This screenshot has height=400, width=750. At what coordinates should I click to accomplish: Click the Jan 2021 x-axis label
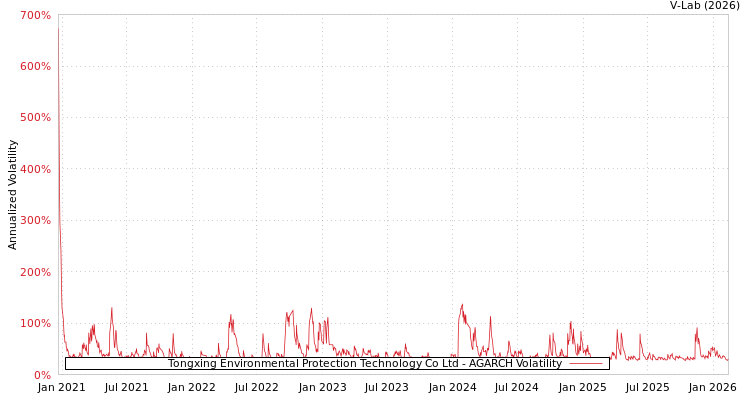(61, 388)
